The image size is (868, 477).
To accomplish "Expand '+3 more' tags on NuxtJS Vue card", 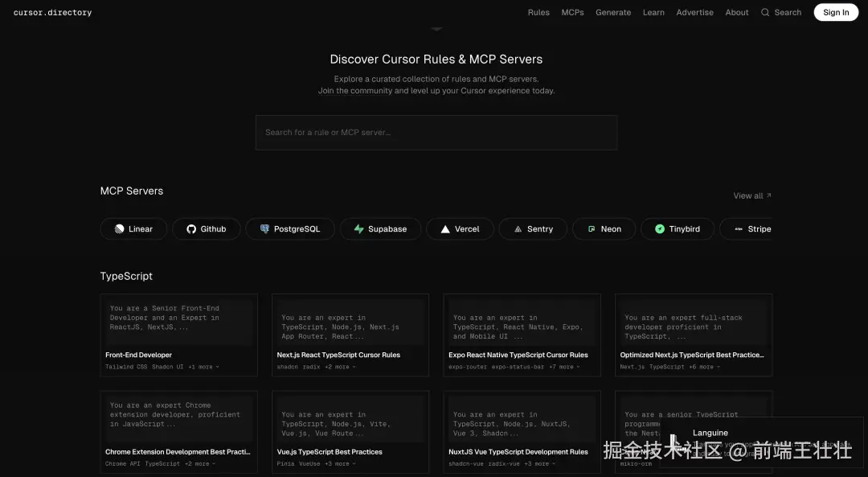I will (539, 463).
